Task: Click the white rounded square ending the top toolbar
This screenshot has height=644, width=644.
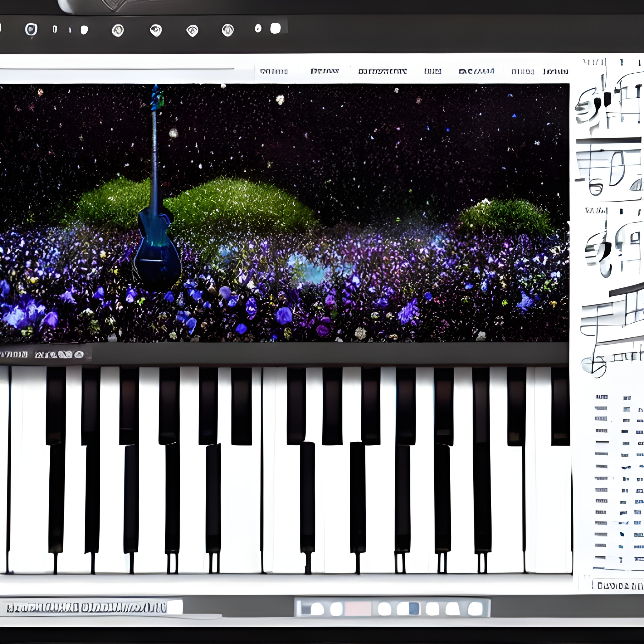Action: [x=275, y=28]
